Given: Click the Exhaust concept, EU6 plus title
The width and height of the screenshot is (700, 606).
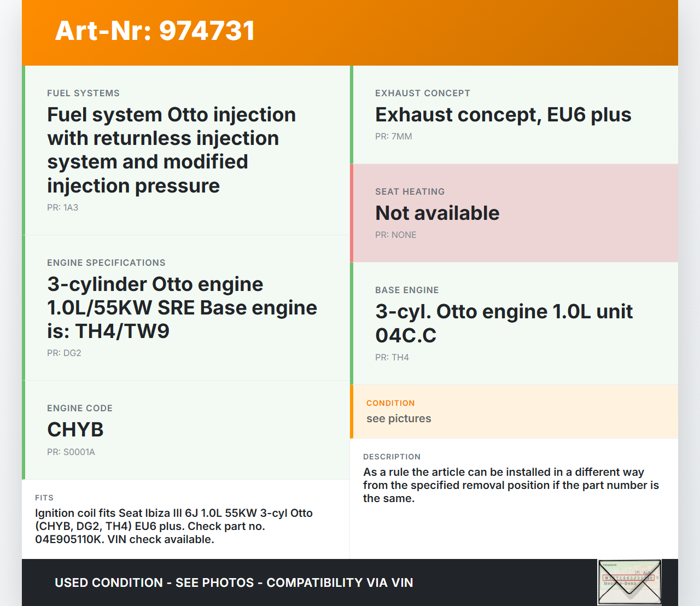Looking at the screenshot, I should click(x=503, y=115).
